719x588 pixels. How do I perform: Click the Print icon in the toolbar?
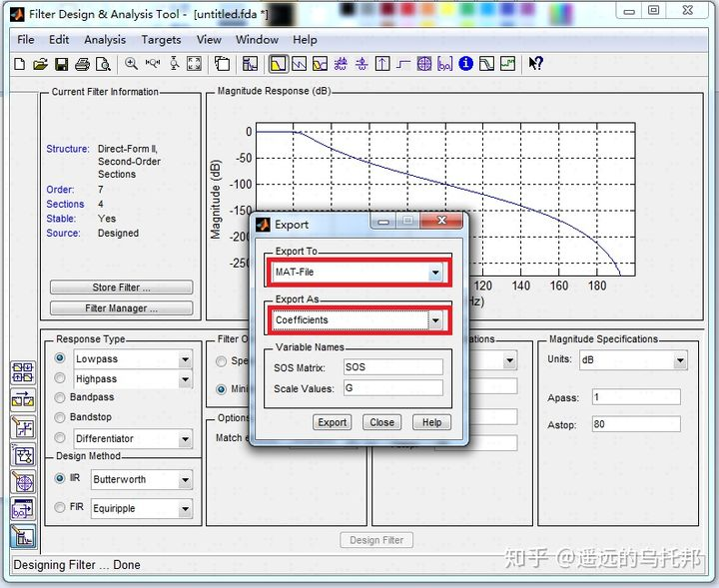coord(83,64)
